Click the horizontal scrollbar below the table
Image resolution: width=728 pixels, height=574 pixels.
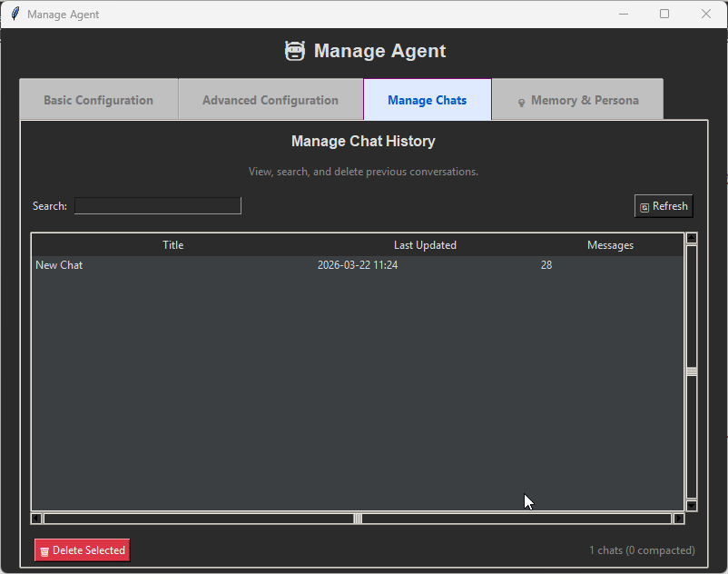click(358, 518)
